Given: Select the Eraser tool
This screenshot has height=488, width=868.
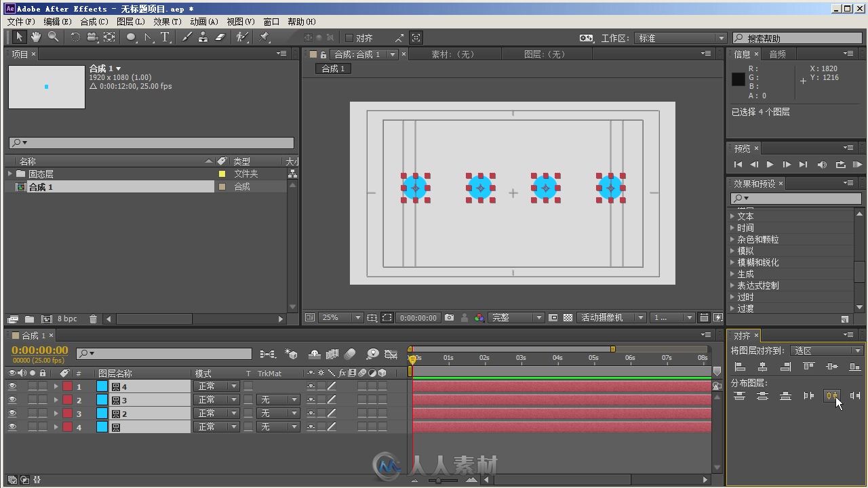Looking at the screenshot, I should 220,37.
